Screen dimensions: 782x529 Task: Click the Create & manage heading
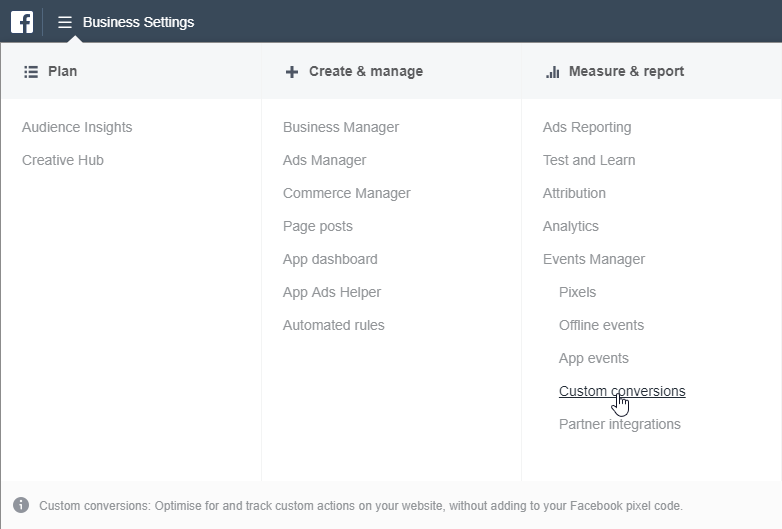coord(366,71)
